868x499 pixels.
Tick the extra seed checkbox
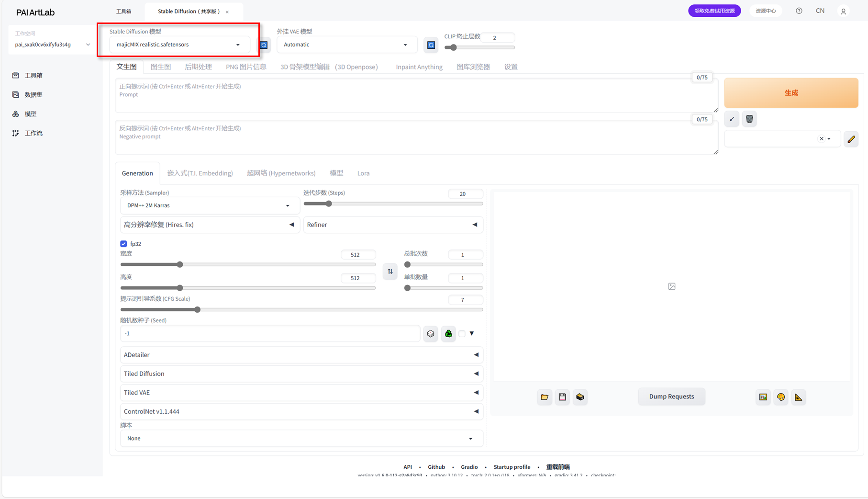462,334
